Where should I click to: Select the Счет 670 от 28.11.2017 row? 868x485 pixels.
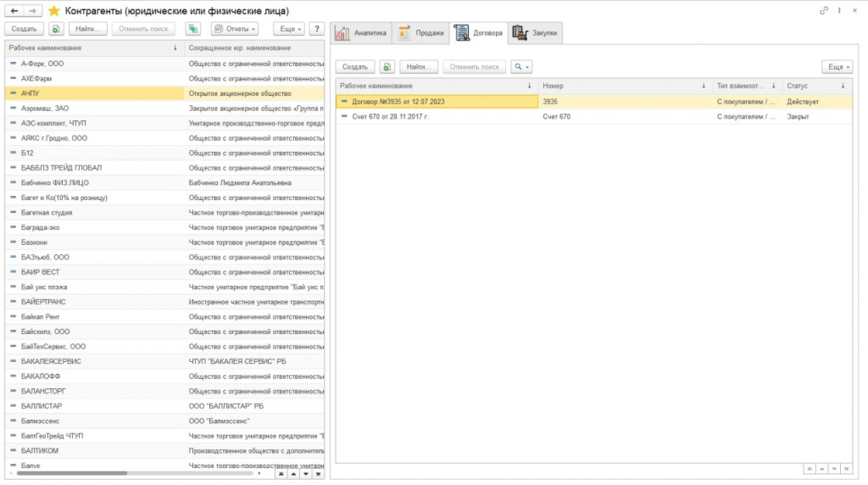pos(390,116)
